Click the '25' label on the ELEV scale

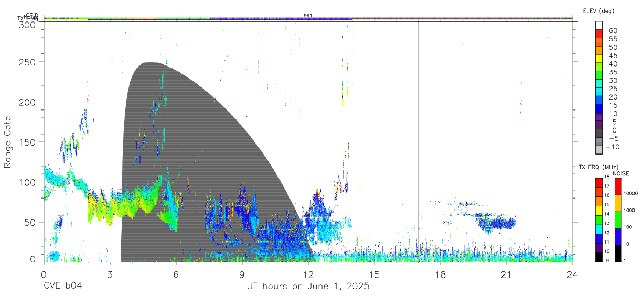613,89
